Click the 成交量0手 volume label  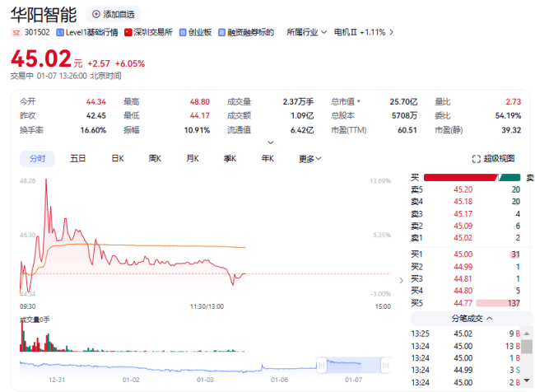(x=35, y=320)
